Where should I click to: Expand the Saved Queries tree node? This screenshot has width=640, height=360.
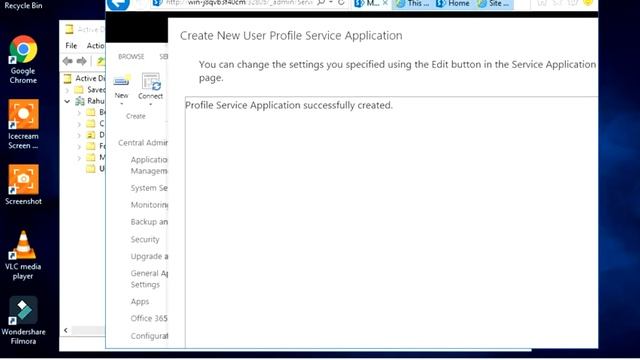click(67, 90)
